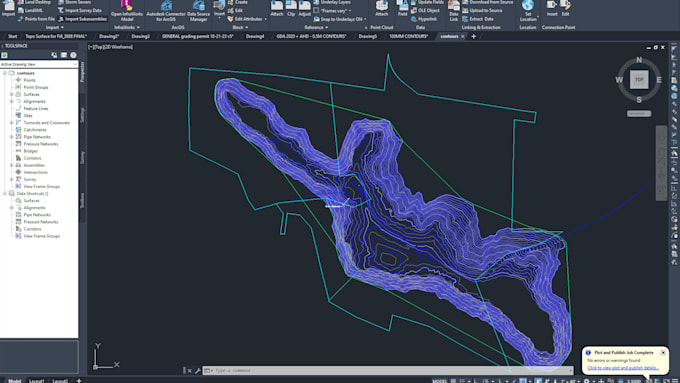Click the Point Cloud Attach icon
The height and width of the screenshot is (383, 680).
382,9
